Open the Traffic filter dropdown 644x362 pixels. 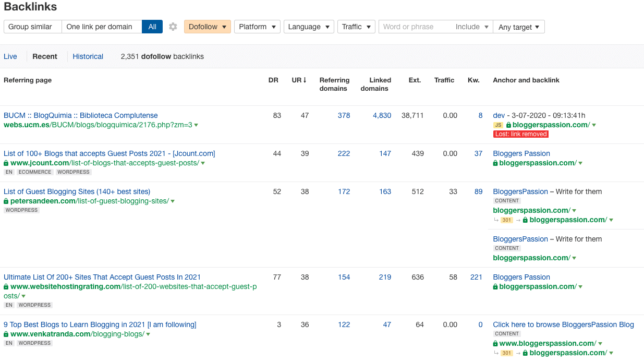coord(356,27)
